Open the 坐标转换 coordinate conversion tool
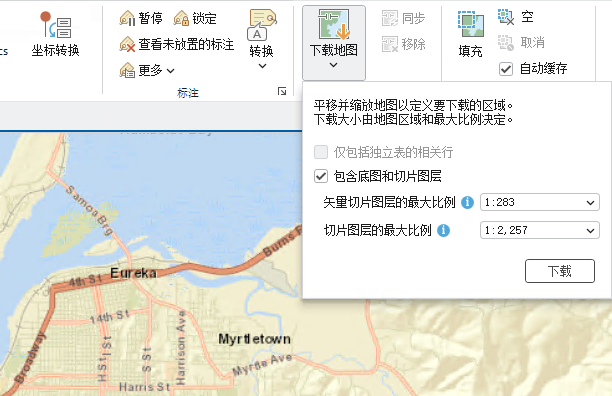 pos(55,34)
